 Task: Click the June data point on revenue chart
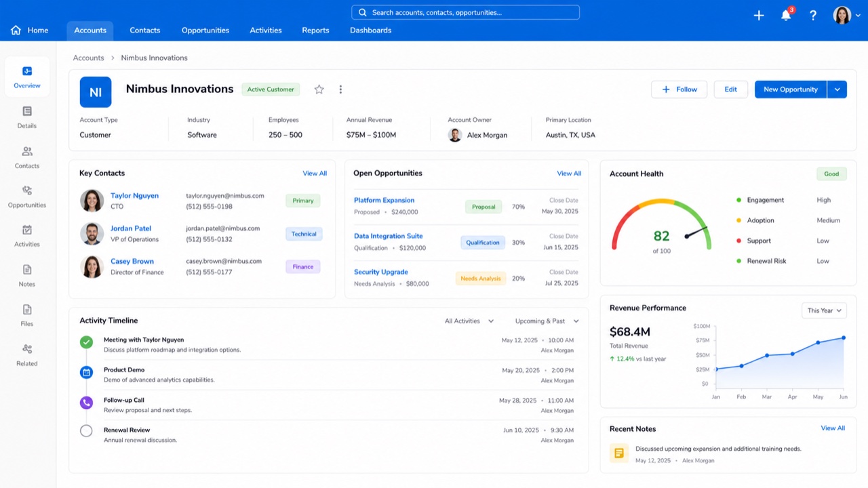(x=844, y=338)
